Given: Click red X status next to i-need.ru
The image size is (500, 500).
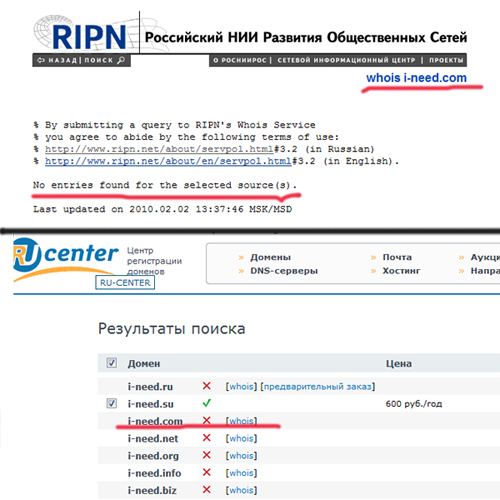Looking at the screenshot, I should tap(207, 386).
